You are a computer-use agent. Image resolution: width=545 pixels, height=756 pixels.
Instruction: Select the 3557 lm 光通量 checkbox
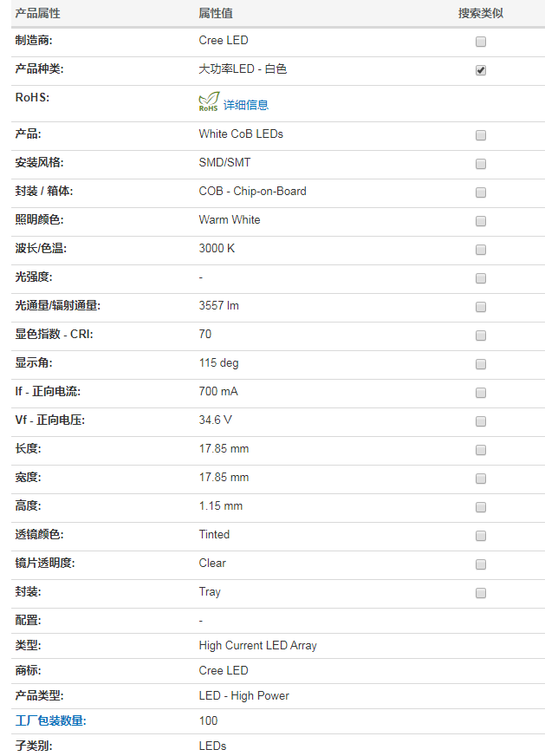(480, 307)
